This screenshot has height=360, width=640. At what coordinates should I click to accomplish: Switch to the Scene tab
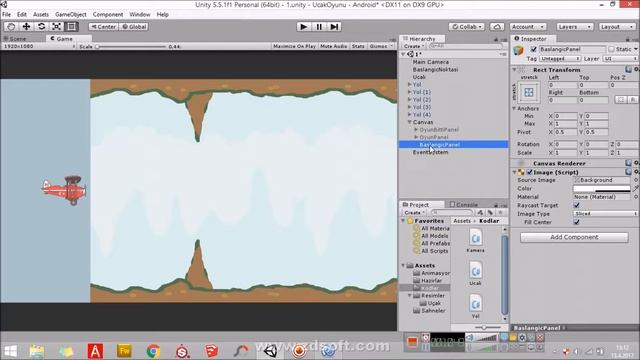click(x=18, y=38)
